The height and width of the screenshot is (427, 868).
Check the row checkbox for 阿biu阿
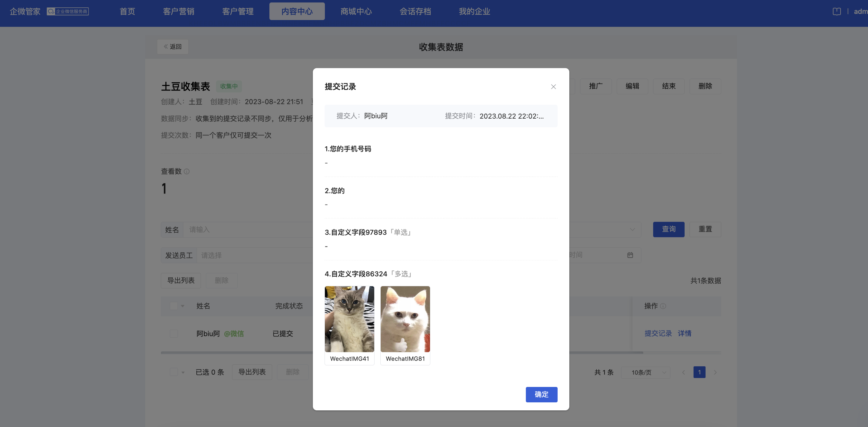(x=174, y=334)
